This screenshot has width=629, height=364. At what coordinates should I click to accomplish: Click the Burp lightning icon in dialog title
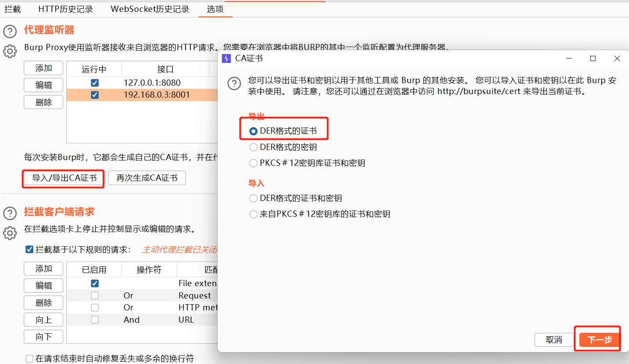[226, 58]
